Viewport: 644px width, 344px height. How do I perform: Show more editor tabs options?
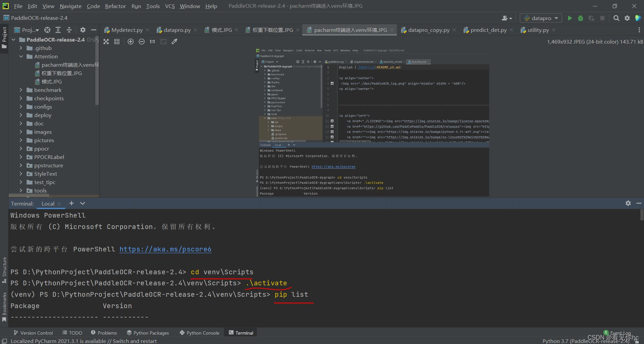pyautogui.click(x=639, y=30)
